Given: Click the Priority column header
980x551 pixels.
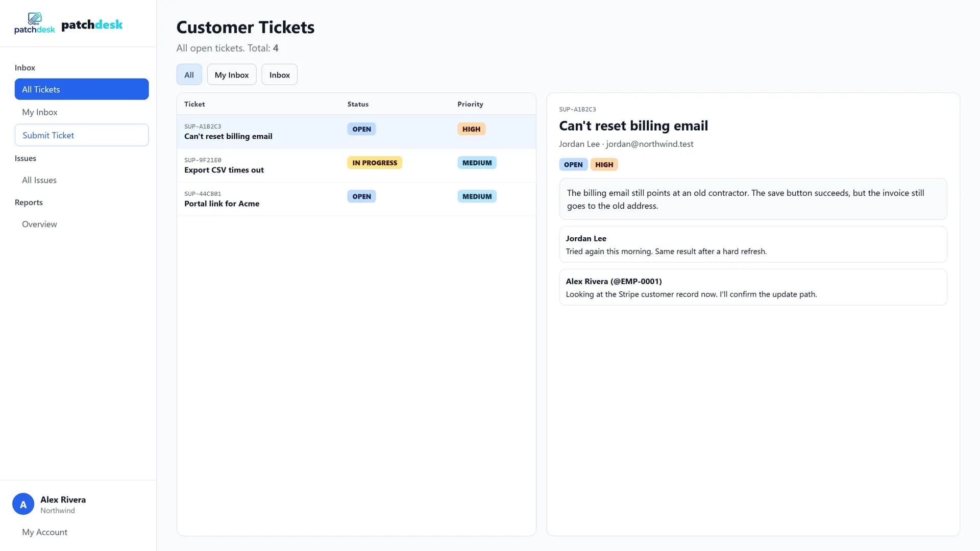Looking at the screenshot, I should [x=470, y=104].
